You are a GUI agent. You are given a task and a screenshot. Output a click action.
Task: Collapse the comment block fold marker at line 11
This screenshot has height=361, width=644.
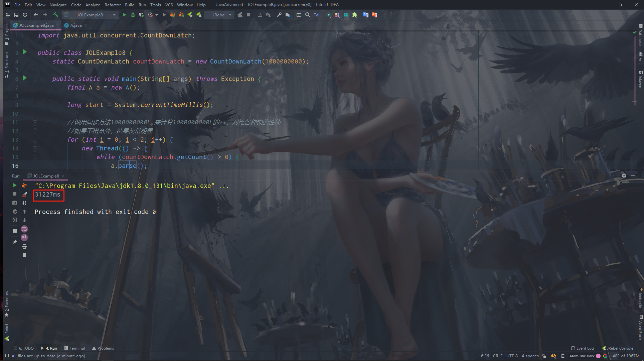tap(35, 122)
